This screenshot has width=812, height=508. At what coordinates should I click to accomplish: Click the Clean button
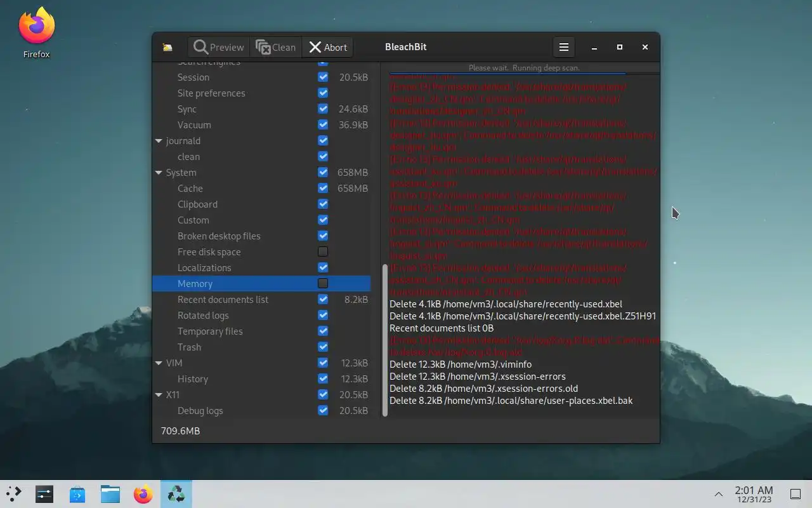[x=276, y=47]
